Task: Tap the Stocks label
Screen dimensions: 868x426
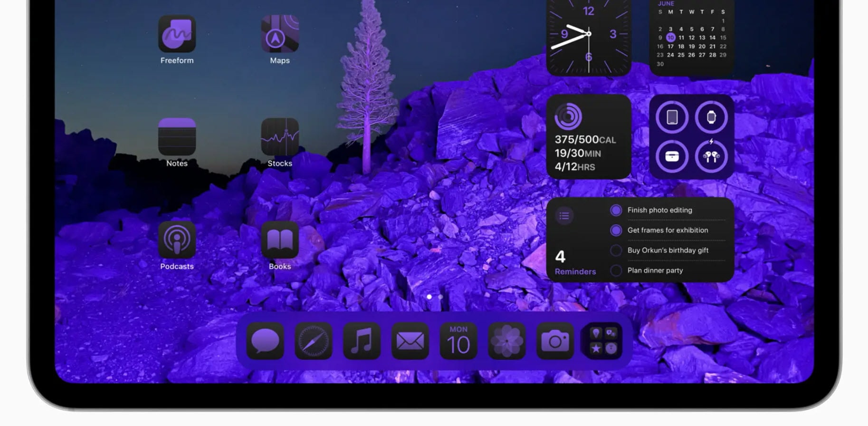Action: tap(280, 163)
